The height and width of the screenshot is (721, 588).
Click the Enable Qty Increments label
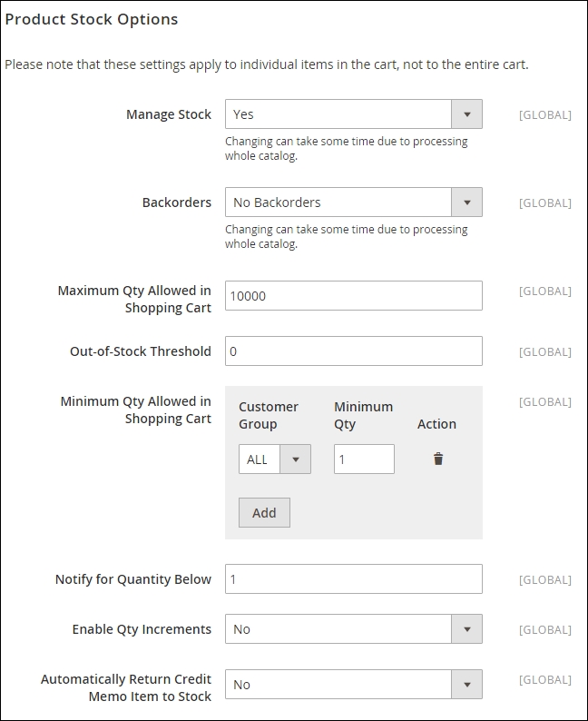(142, 629)
